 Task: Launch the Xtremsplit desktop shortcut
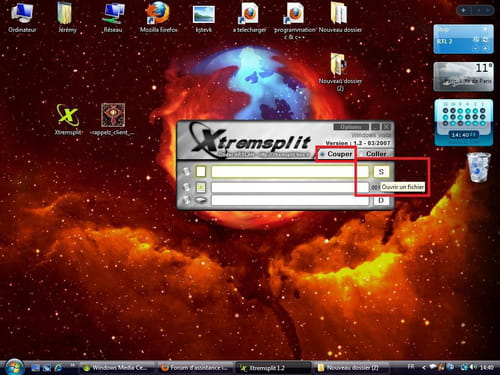pyautogui.click(x=68, y=119)
